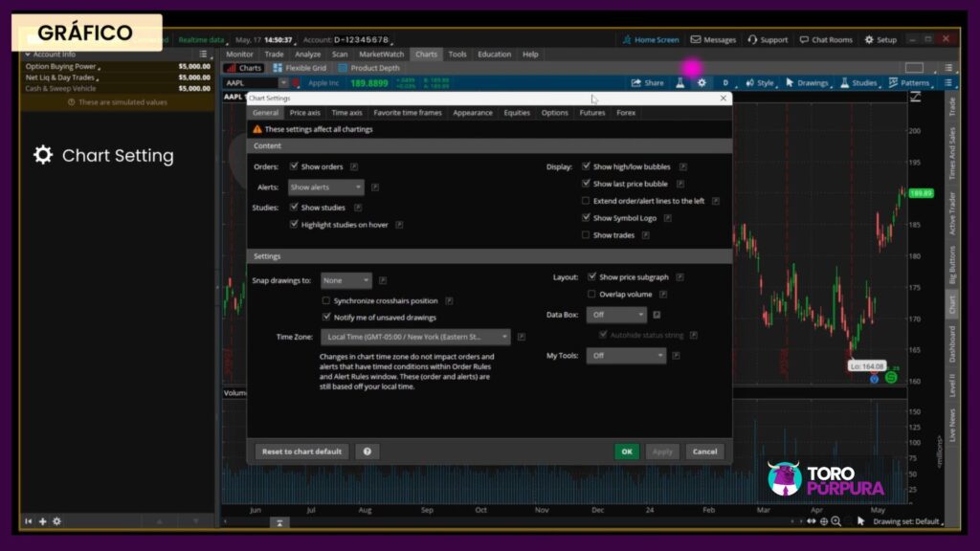980x551 pixels.
Task: Open the Drawings cursor tool
Action: pyautogui.click(x=807, y=82)
